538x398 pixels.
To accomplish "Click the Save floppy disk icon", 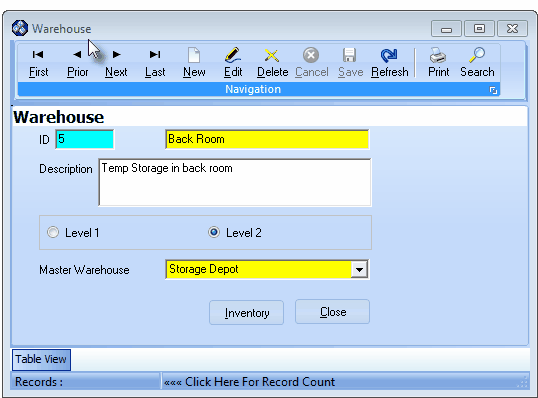I will [x=349, y=55].
